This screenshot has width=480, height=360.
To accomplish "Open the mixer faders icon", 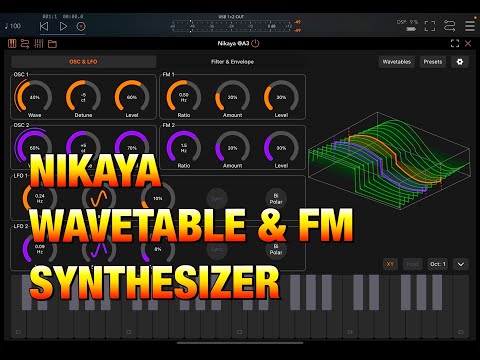I will (39, 44).
